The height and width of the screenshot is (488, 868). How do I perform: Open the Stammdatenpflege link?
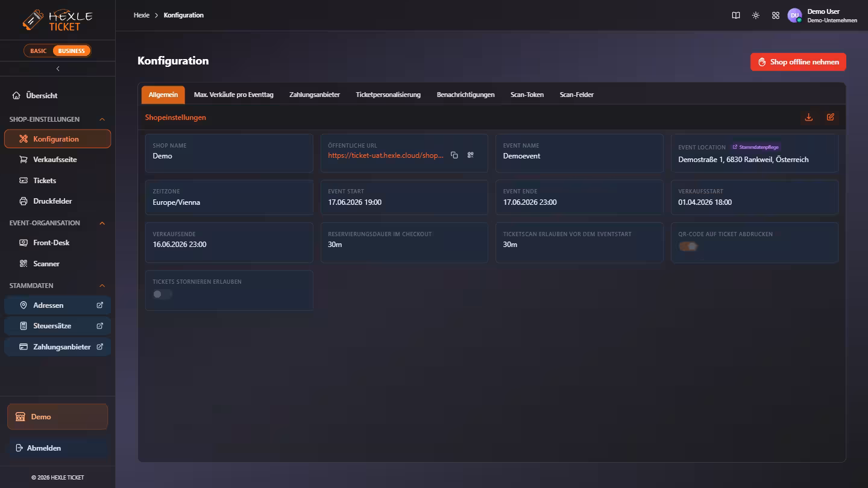point(756,147)
